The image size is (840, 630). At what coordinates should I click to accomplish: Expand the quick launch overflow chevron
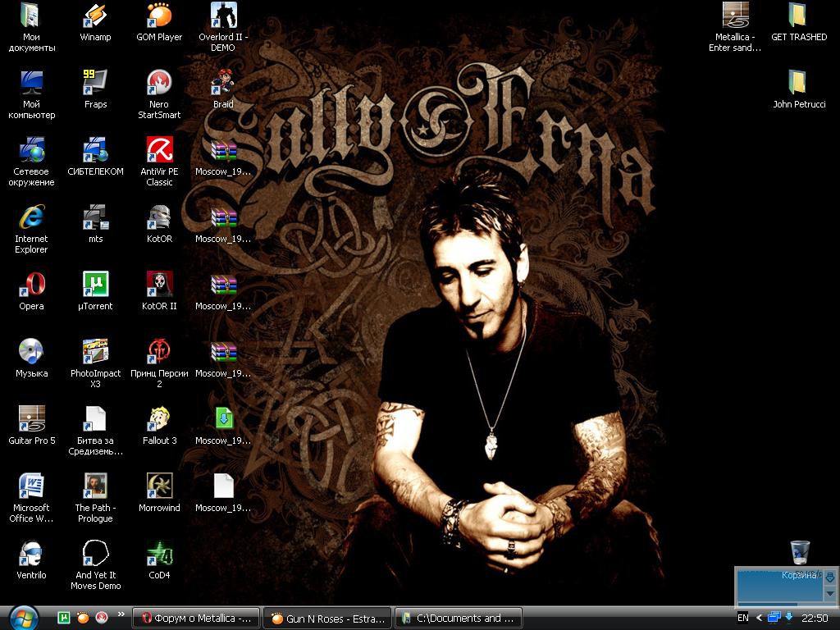(121, 614)
